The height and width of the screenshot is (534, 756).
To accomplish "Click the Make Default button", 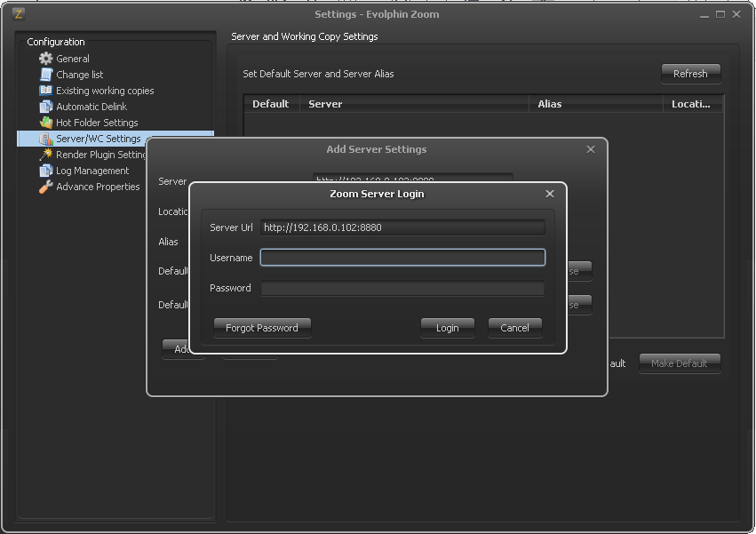I will pyautogui.click(x=680, y=363).
